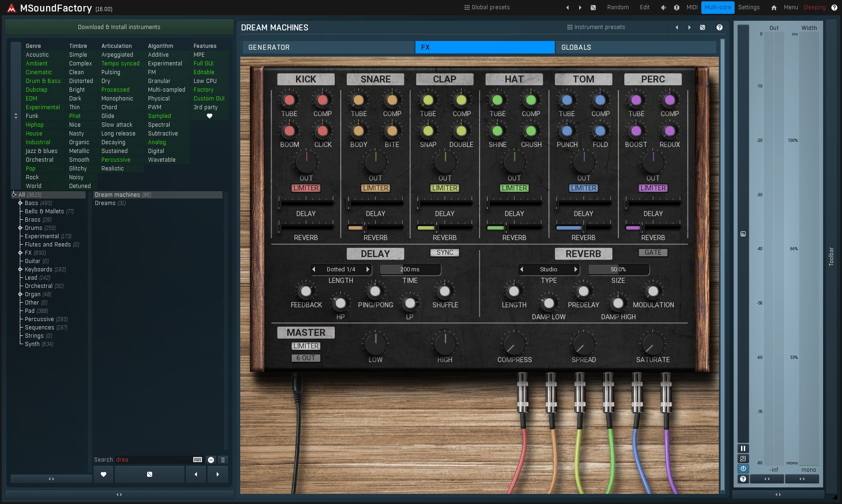Image resolution: width=842 pixels, height=504 pixels.
Task: Toggle GATE in the REVERB section
Action: coord(652,252)
